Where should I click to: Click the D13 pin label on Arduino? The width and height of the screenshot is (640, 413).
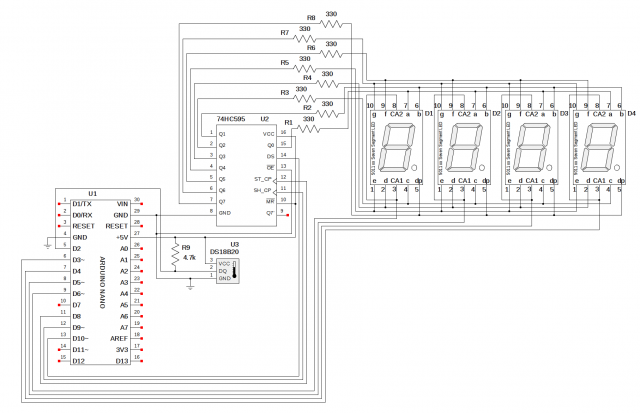click(122, 361)
